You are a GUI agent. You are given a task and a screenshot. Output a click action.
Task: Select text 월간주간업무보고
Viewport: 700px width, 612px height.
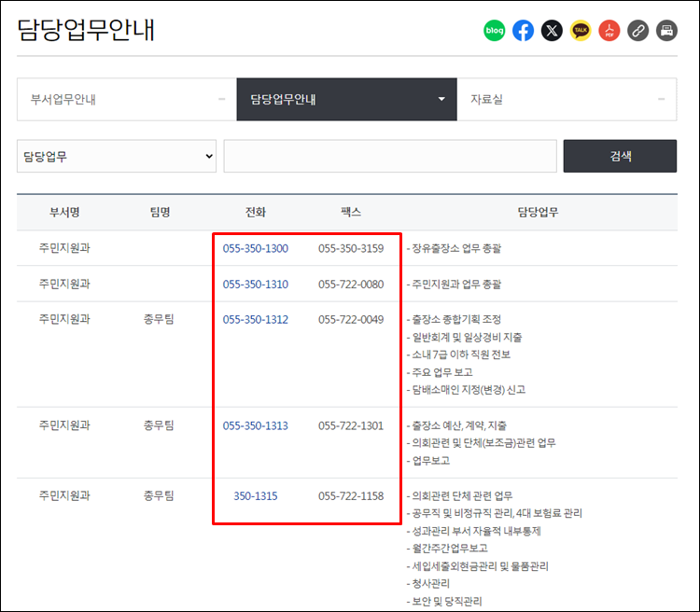click(448, 549)
